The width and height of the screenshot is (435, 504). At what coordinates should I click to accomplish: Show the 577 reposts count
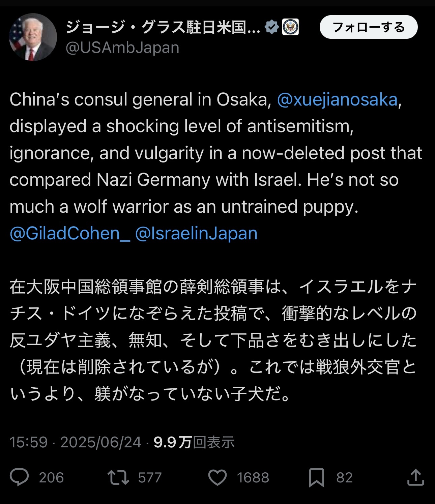click(150, 478)
